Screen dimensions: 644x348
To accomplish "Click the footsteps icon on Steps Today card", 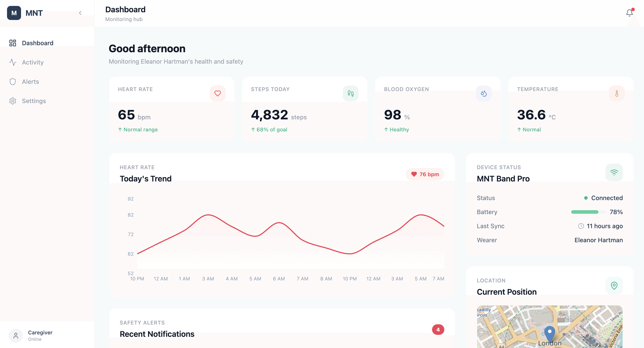I will tap(350, 93).
